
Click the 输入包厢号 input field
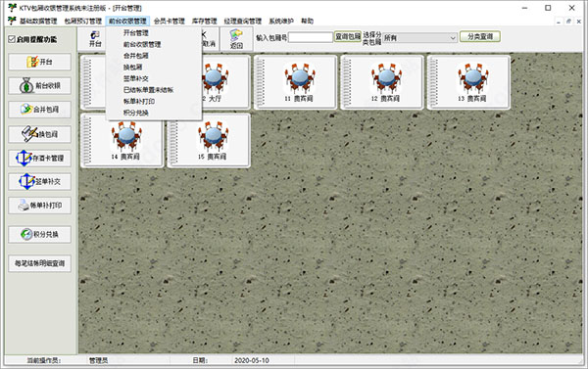tap(311, 37)
